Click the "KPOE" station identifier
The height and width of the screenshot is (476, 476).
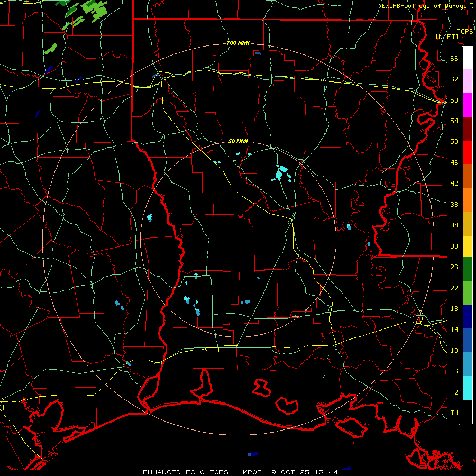point(253,472)
